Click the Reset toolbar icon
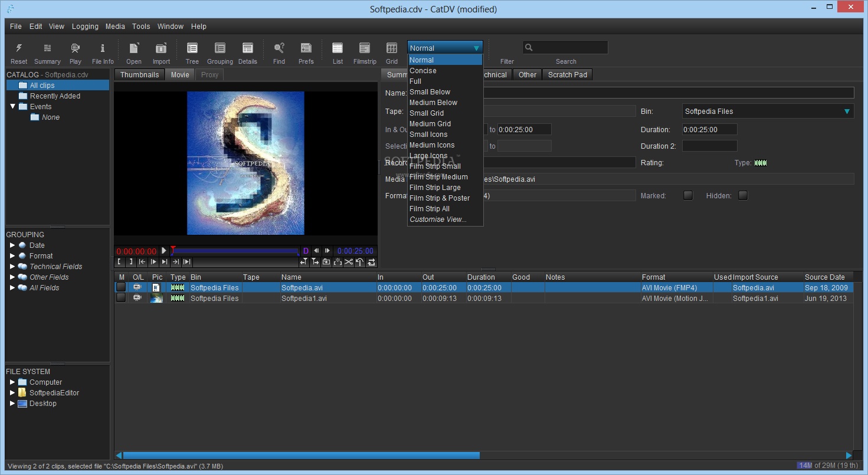 [x=19, y=48]
